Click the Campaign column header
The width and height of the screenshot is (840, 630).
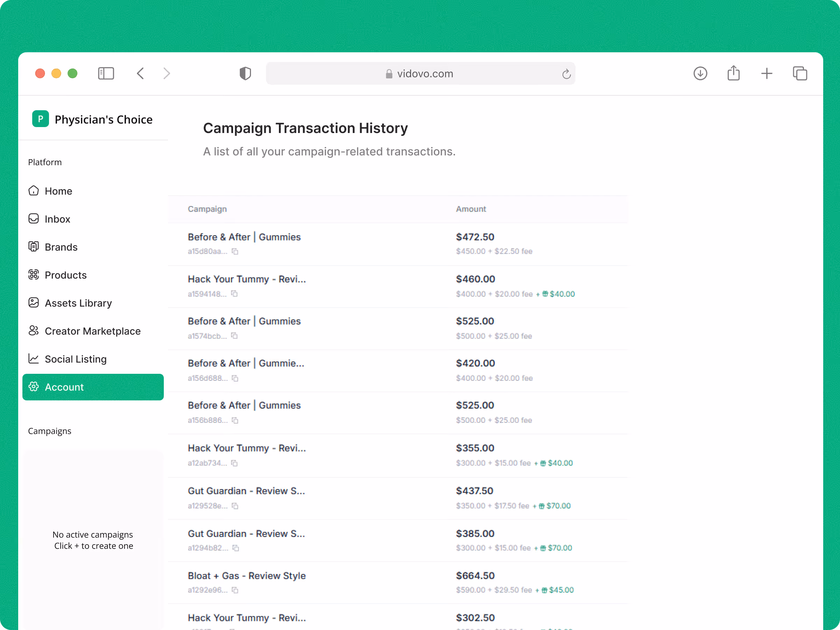tap(207, 209)
